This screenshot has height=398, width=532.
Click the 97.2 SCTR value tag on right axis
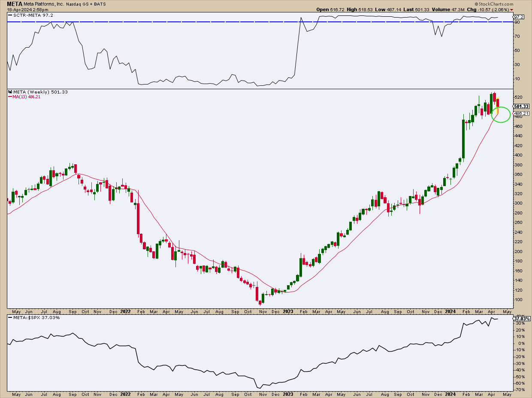[x=519, y=17]
